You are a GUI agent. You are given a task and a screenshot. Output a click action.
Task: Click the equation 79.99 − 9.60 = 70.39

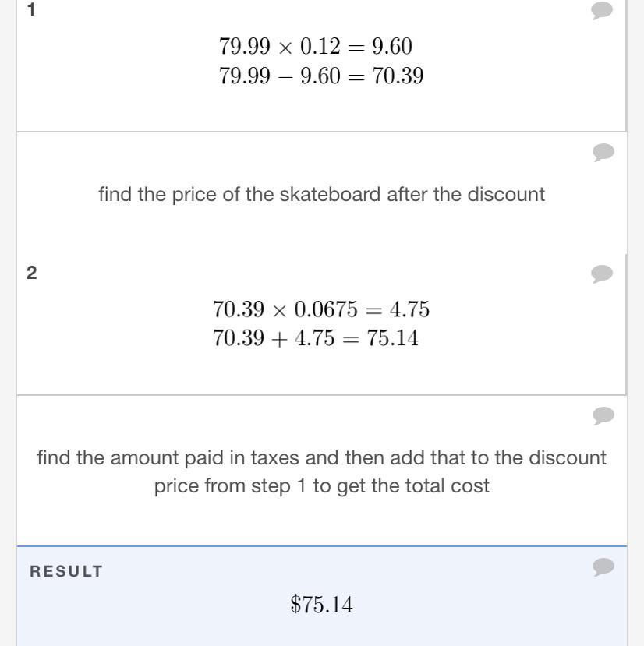[x=321, y=76]
